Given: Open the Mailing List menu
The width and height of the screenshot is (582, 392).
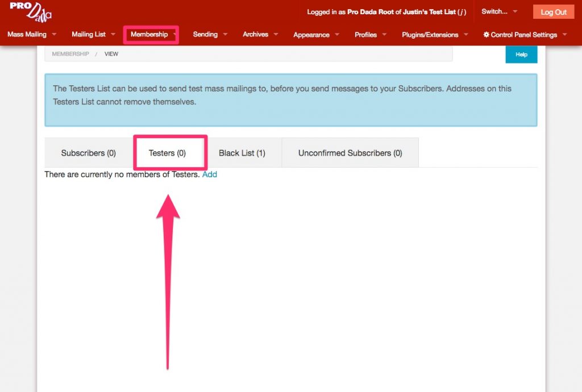Looking at the screenshot, I should [x=89, y=34].
